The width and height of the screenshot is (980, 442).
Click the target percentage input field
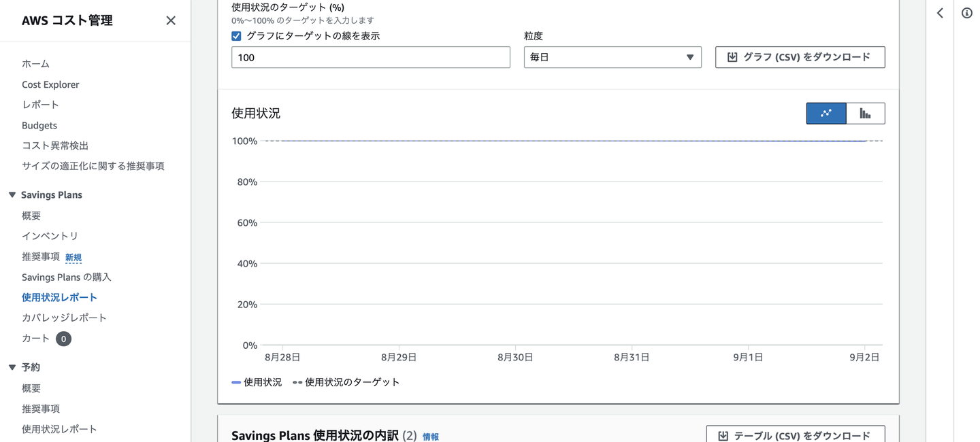coord(371,57)
